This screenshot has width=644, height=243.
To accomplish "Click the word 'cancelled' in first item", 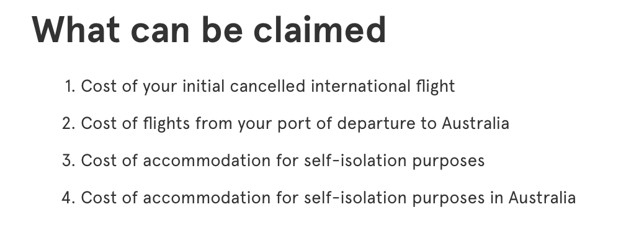I will [267, 87].
